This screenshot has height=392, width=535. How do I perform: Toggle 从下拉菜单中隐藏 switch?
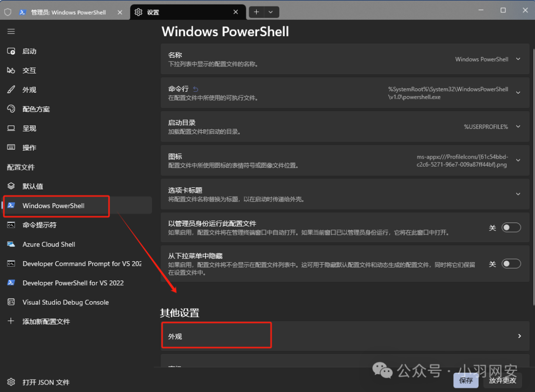(x=511, y=264)
